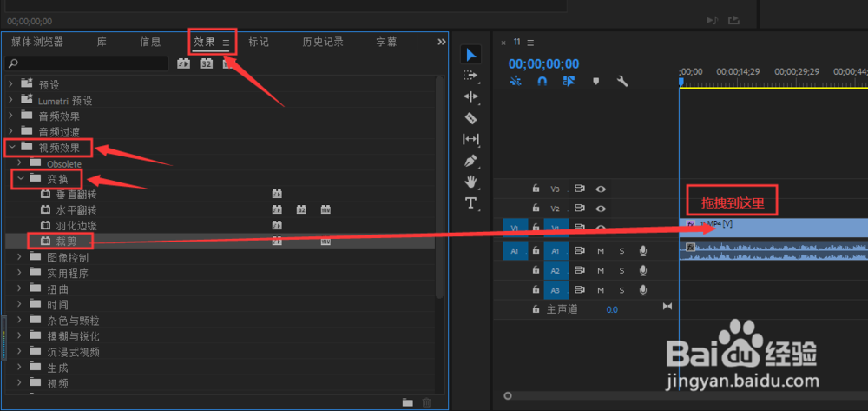868x411 pixels.
Task: Switch to the 历史记录 tab
Action: click(x=323, y=42)
